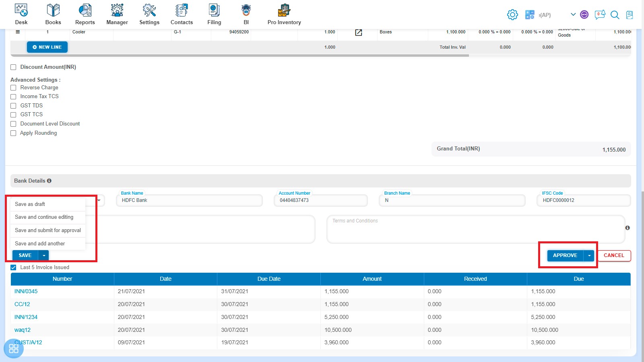The width and height of the screenshot is (644, 362).
Task: Choose Save as draft option
Action: point(48,204)
